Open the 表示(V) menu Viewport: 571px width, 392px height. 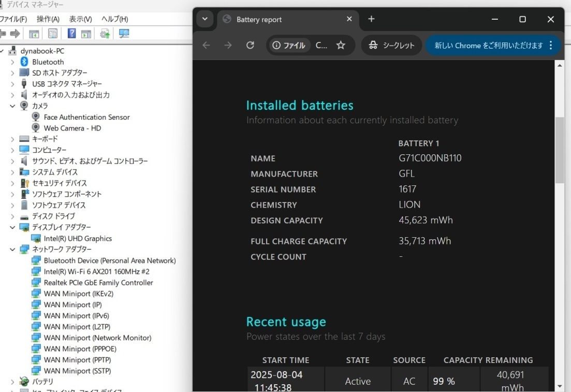[80, 19]
